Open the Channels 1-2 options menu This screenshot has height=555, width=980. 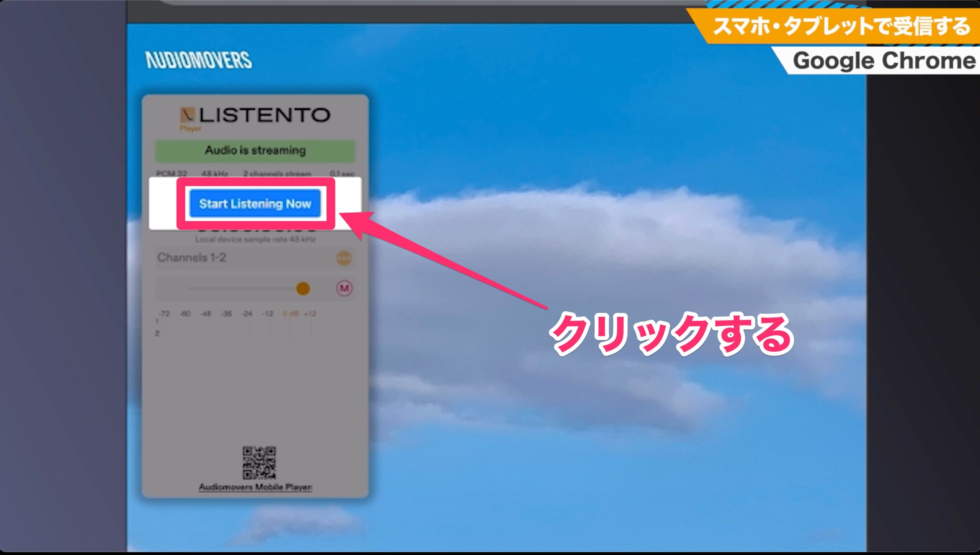[344, 258]
